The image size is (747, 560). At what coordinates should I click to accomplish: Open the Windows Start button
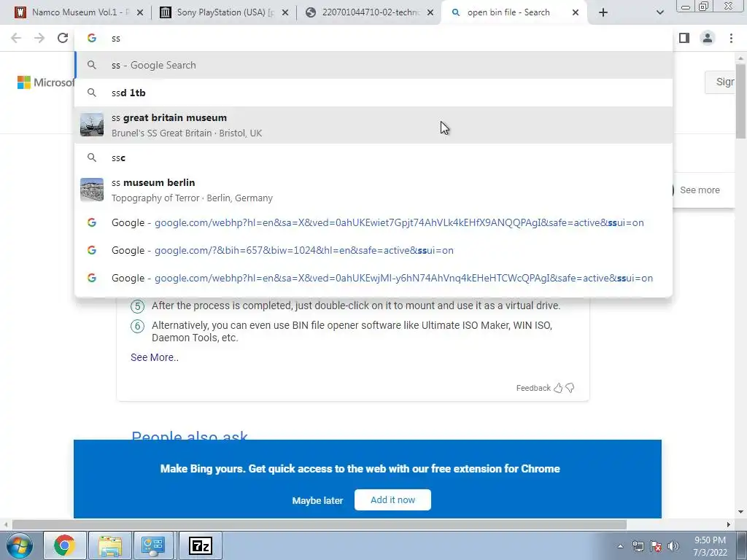pos(19,545)
